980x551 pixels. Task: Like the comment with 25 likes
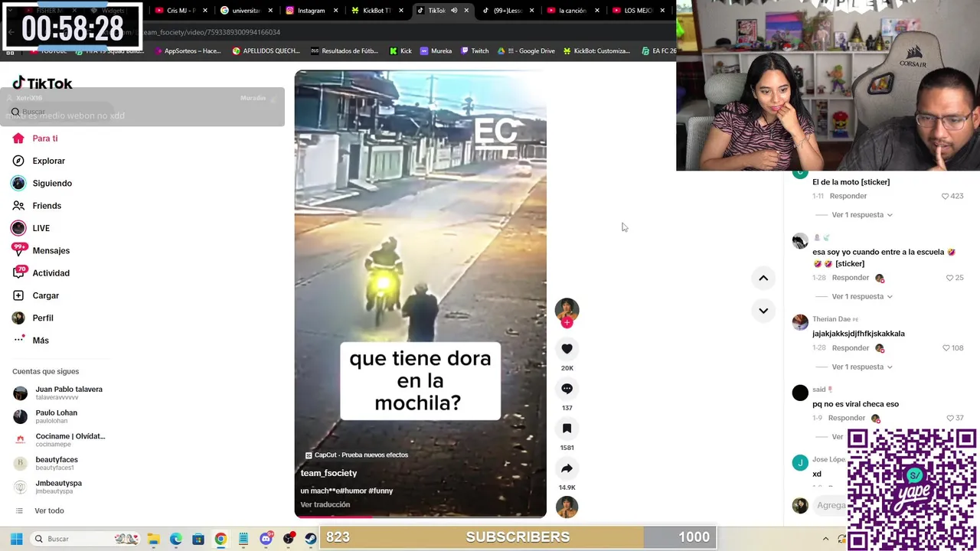pyautogui.click(x=949, y=278)
